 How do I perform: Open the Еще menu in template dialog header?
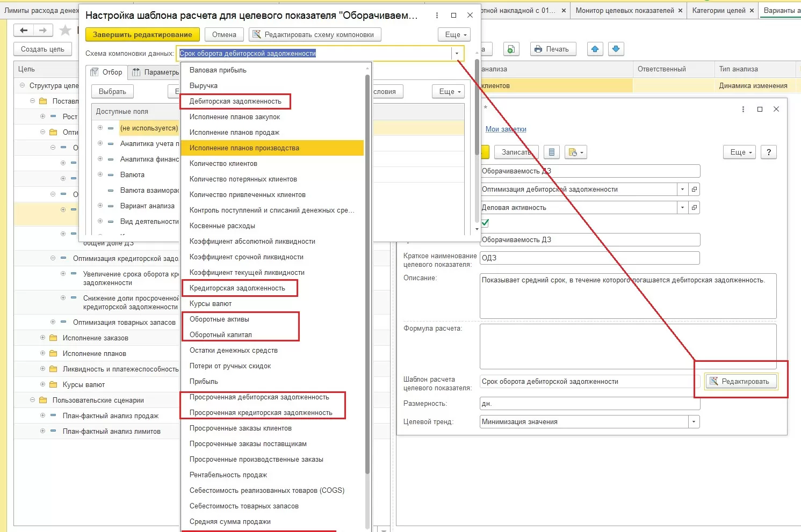(454, 35)
